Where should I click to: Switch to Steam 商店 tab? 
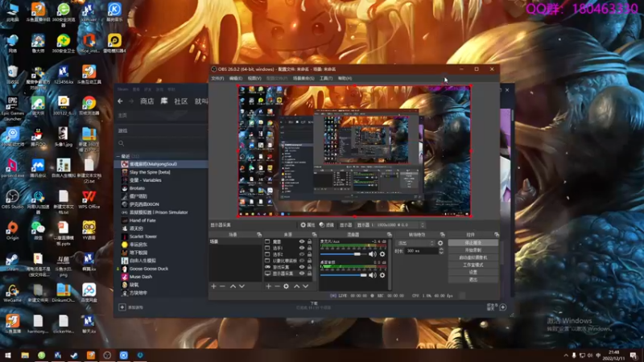[x=147, y=101]
